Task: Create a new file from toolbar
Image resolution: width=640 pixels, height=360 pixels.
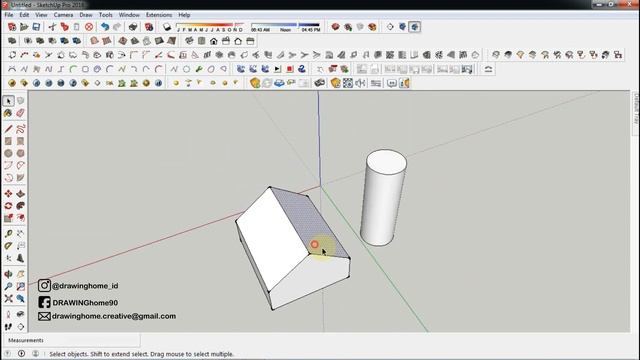Action: click(12, 27)
